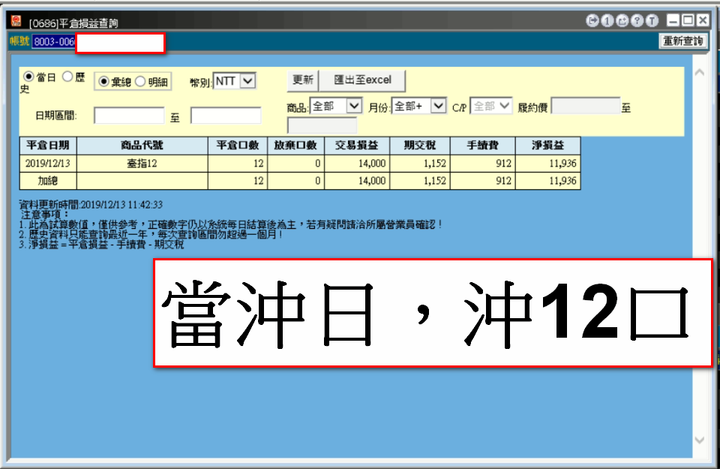Select the 當日 radio button

click(29, 76)
